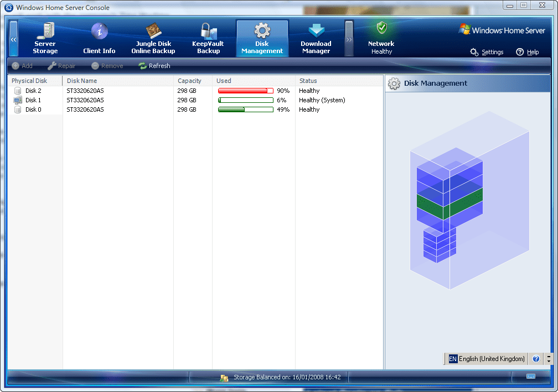Click the status bar keyboard icon
The height and width of the screenshot is (392, 558).
coord(530,377)
